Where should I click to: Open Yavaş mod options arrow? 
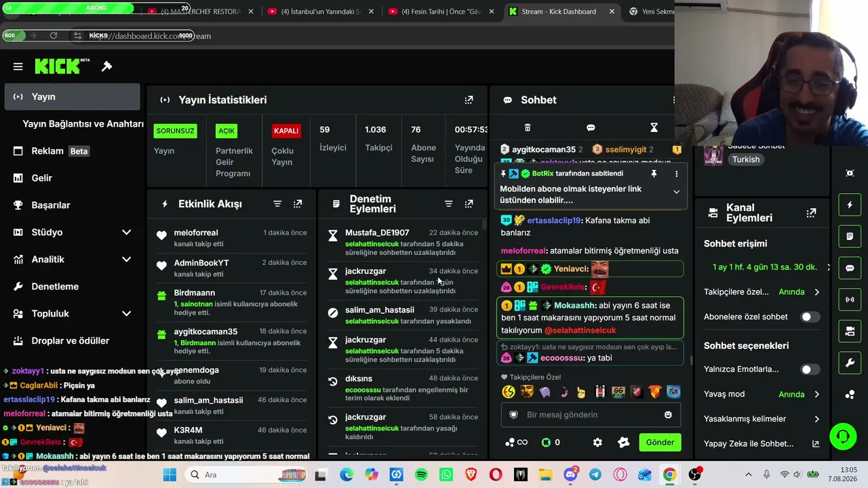click(816, 394)
